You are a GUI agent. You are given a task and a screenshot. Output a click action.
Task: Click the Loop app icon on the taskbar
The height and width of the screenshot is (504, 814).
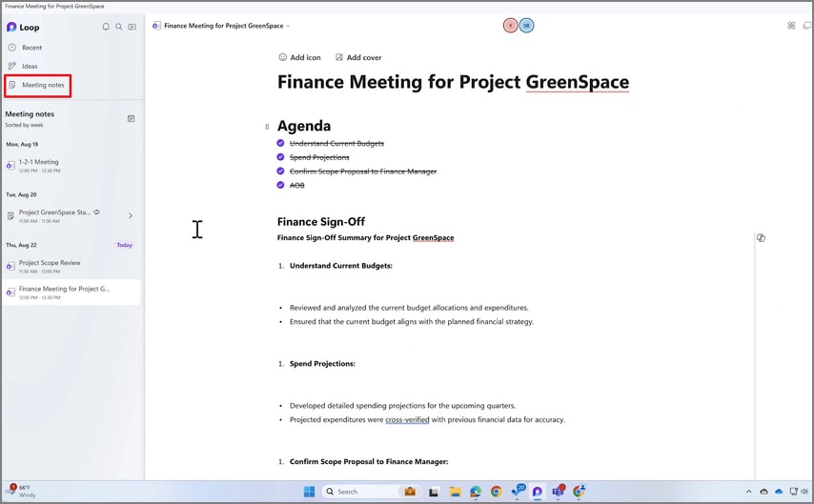[x=538, y=492]
